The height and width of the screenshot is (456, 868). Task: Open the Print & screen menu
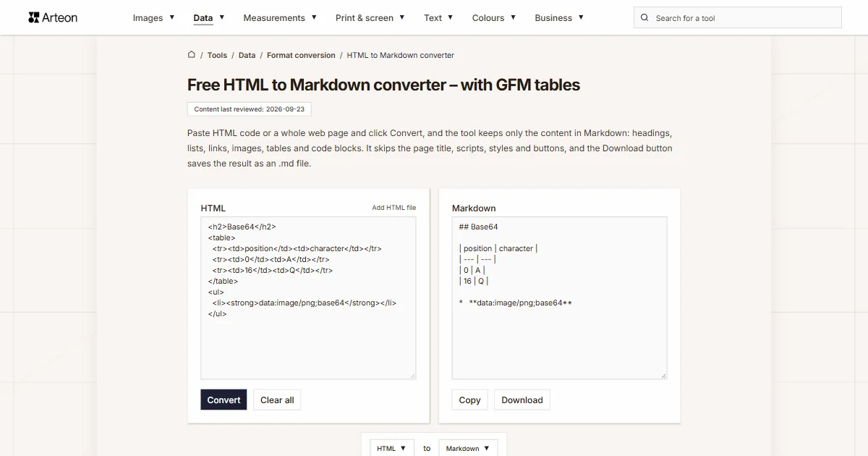pos(365,18)
